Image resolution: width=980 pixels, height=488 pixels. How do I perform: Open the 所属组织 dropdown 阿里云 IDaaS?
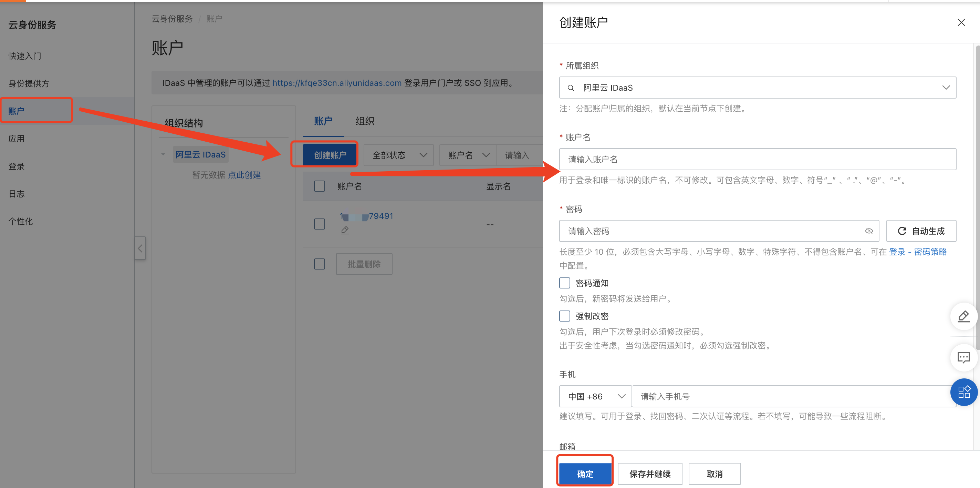(758, 88)
